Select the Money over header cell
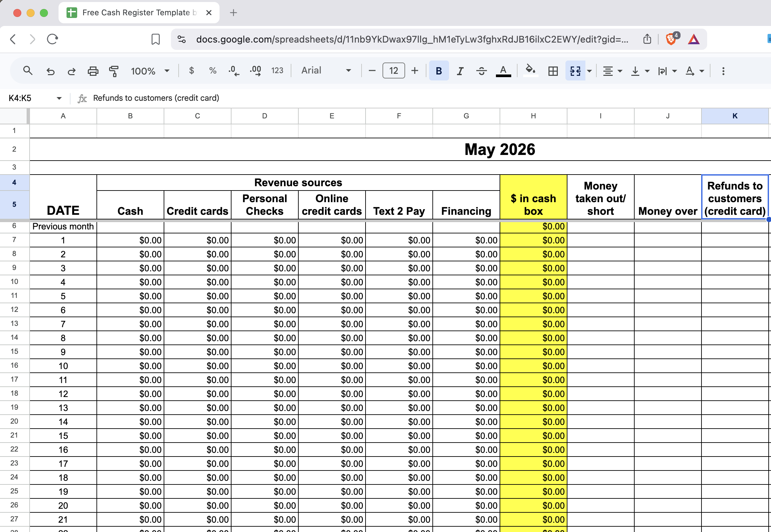 (668, 197)
